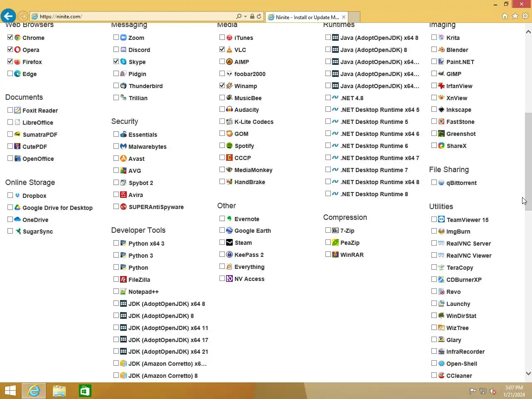Open the Windows Store taskbar icon
The image size is (532, 399).
(x=85, y=391)
